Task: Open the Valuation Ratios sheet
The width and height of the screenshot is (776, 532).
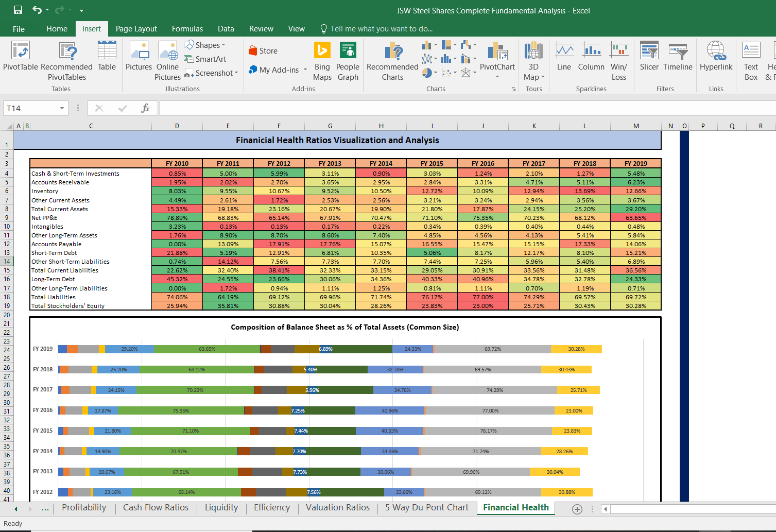Action: 338,507
